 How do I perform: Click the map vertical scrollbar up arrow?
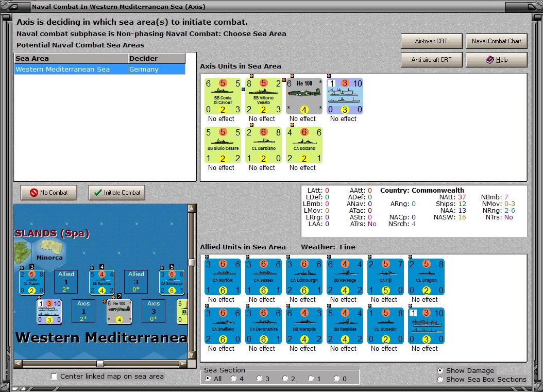[x=192, y=208]
